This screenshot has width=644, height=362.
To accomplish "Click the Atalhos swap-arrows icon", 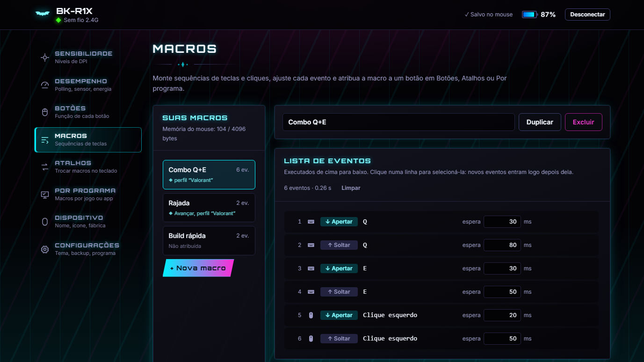I will (x=45, y=167).
